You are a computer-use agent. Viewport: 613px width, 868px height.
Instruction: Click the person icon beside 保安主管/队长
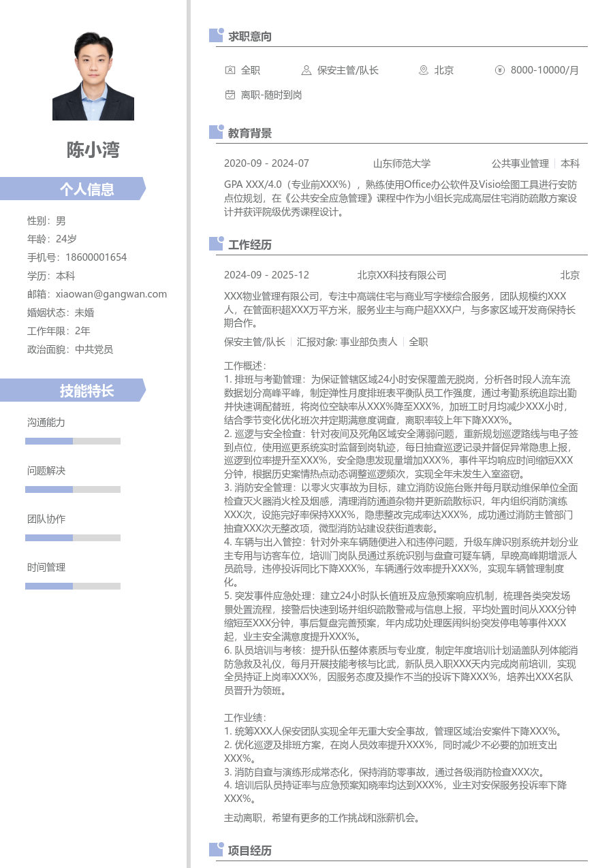click(x=306, y=70)
